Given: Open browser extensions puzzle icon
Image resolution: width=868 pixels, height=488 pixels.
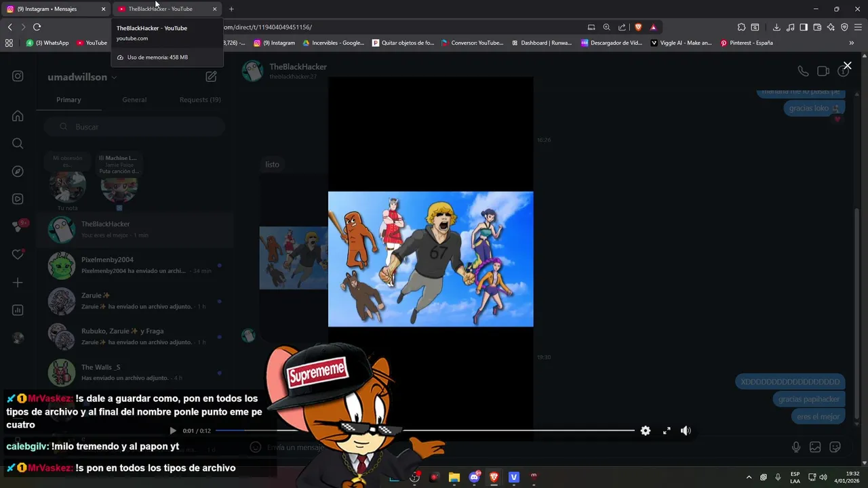Looking at the screenshot, I should point(741,27).
